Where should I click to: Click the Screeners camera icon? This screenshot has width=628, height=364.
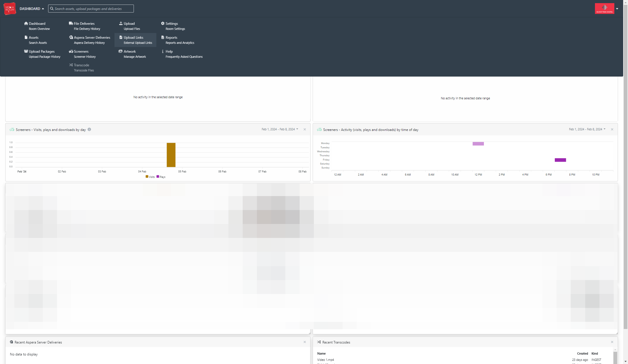[71, 51]
